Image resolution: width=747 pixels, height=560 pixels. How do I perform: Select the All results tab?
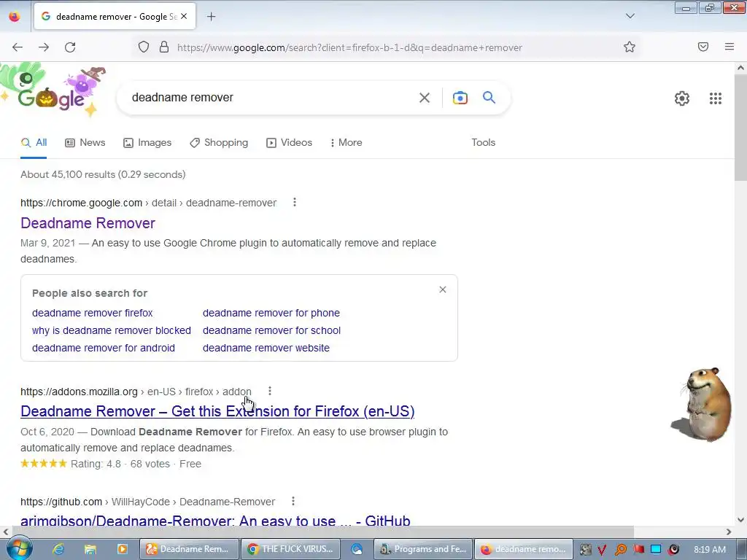[34, 143]
